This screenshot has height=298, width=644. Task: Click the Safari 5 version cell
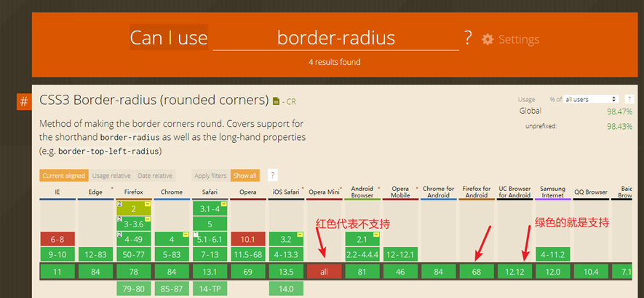[210, 224]
